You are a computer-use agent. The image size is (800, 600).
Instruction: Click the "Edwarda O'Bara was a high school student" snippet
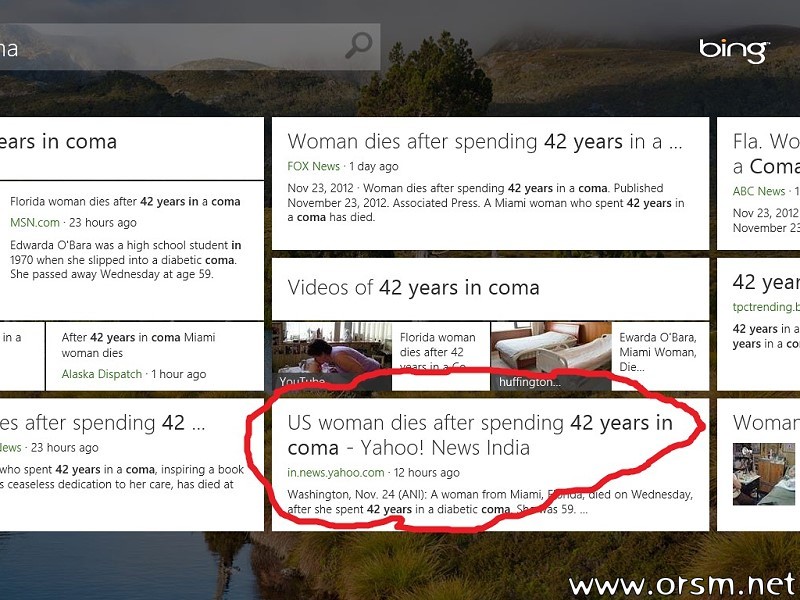click(x=126, y=260)
